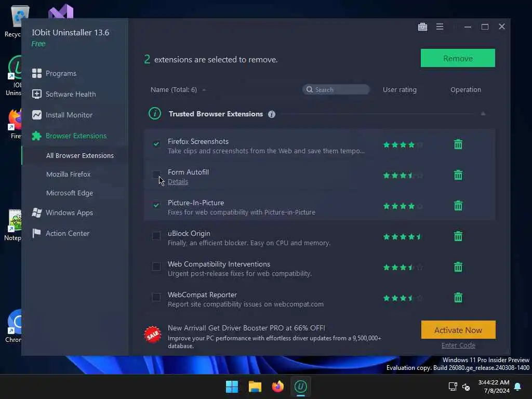Collapse the Trusted Browser Extensions section

(483, 114)
